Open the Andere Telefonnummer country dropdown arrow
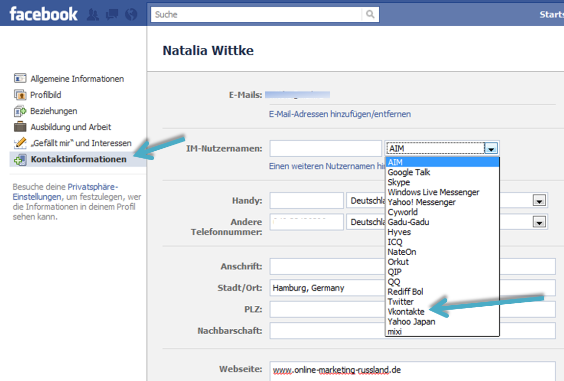The width and height of the screenshot is (564, 381). tap(539, 222)
